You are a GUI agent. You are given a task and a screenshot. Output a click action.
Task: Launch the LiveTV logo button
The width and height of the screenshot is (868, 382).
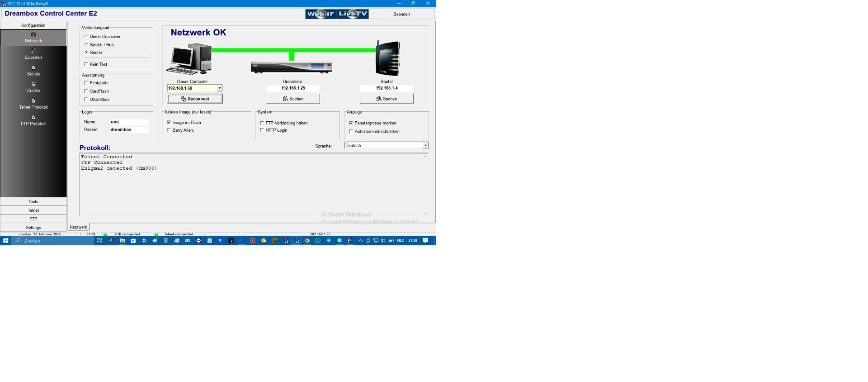coord(353,14)
